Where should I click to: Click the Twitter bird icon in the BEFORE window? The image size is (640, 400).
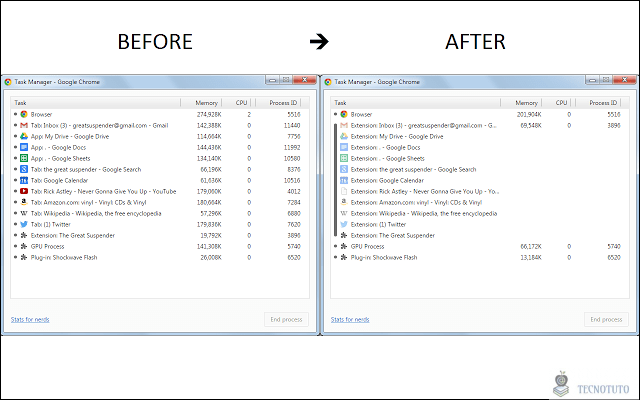24,224
